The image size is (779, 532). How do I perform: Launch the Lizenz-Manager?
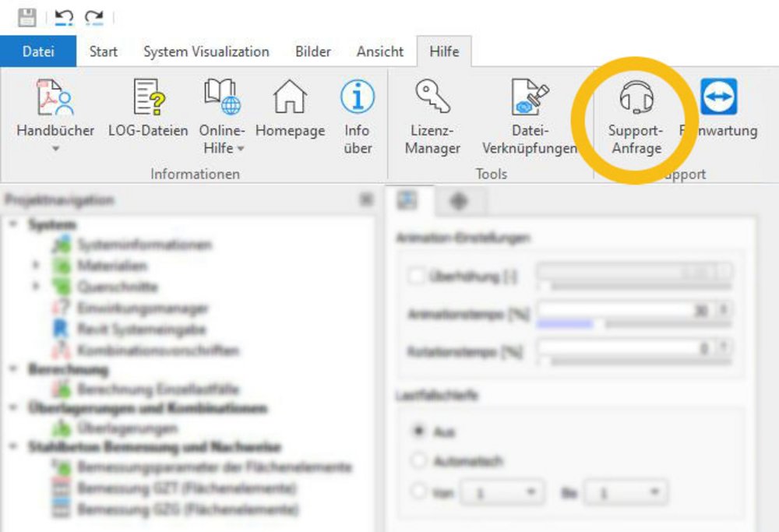pos(432,99)
